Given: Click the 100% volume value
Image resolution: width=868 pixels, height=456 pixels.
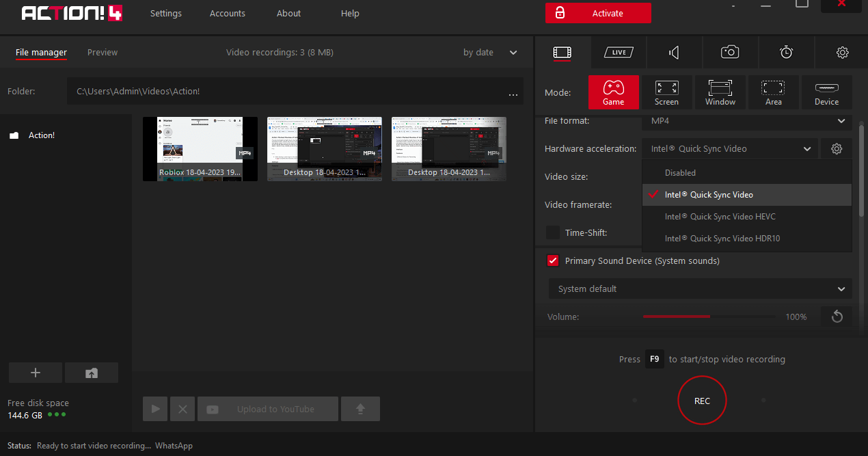Looking at the screenshot, I should [796, 317].
